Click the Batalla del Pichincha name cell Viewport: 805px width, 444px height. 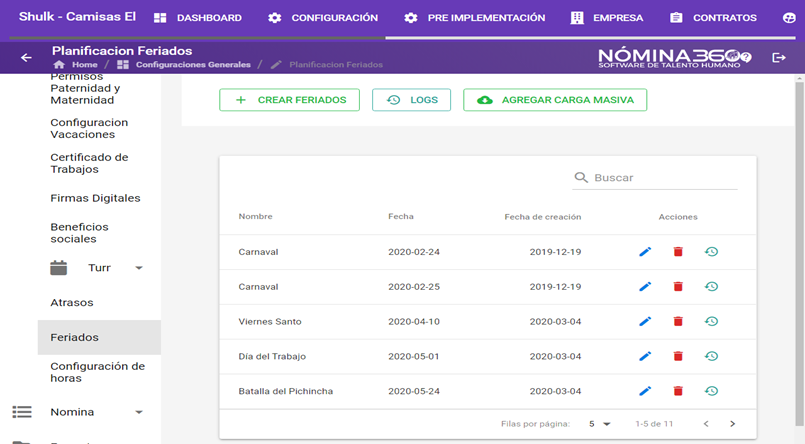pyautogui.click(x=285, y=391)
